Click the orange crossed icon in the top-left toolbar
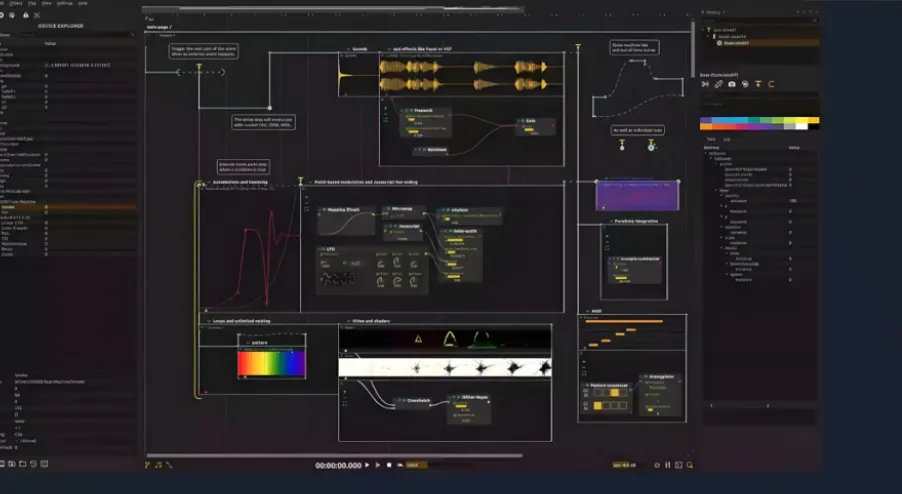 pyautogui.click(x=37, y=16)
